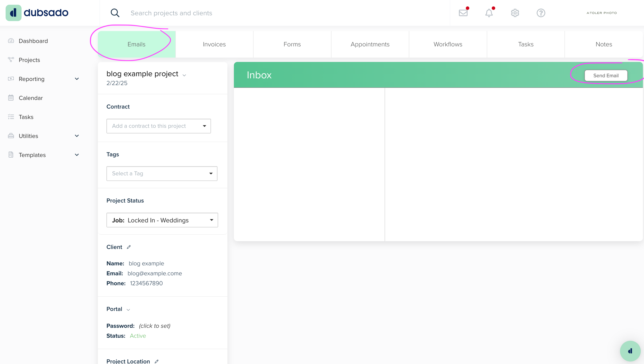Switch to the Forms tab
644x364 pixels.
pos(292,44)
